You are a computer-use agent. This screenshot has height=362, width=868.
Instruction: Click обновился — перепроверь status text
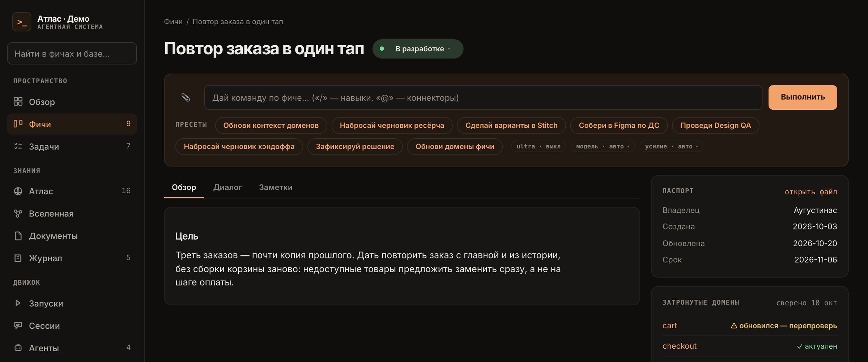[x=788, y=326]
